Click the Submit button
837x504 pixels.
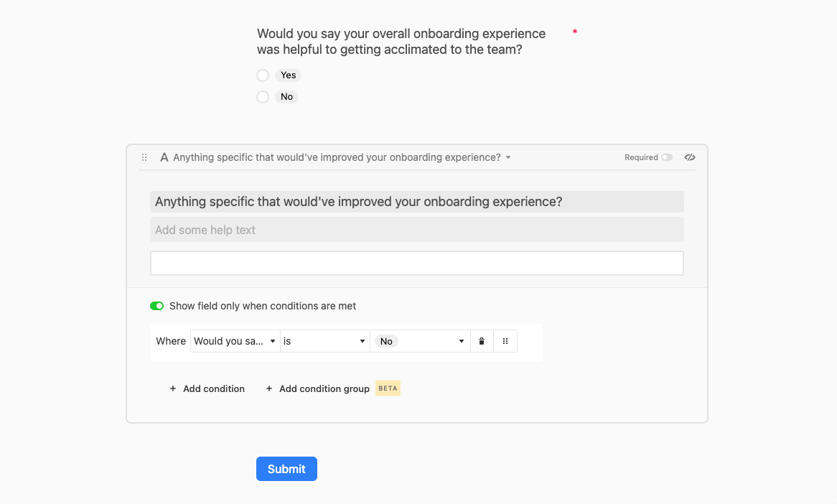286,469
